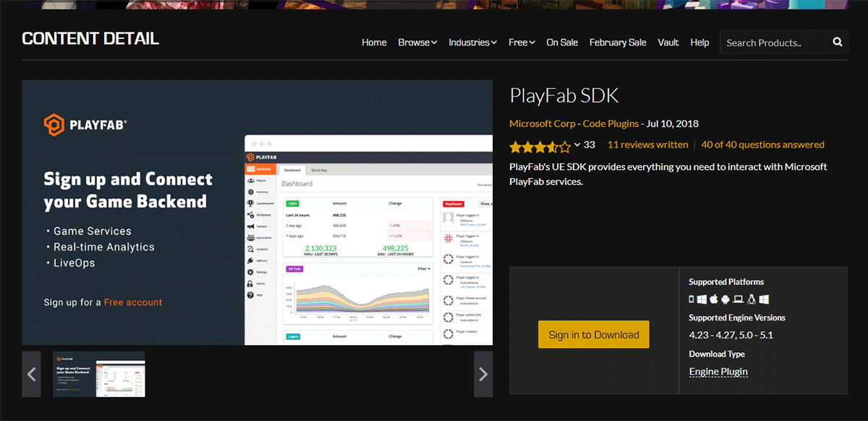Show previous screenshot with left arrow
868x421 pixels.
coord(31,374)
